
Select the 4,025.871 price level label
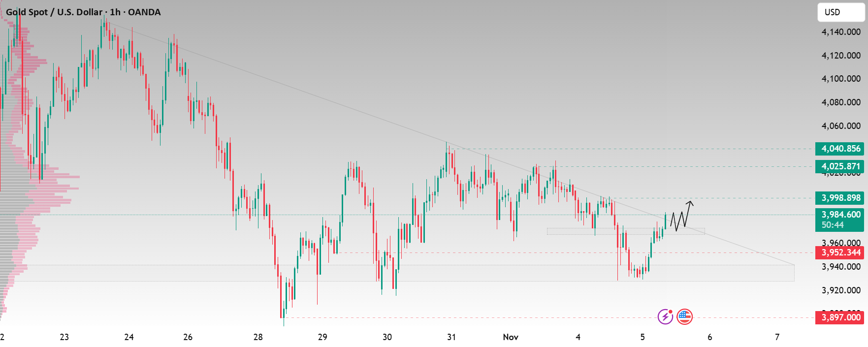pos(840,166)
